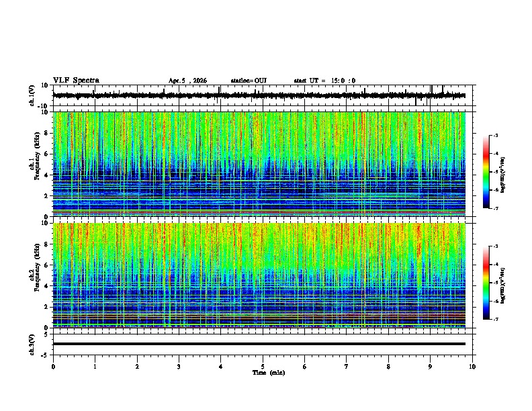Click the '4' tick on ch.2 frequency axis
This screenshot has width=532, height=411.
tap(46, 286)
